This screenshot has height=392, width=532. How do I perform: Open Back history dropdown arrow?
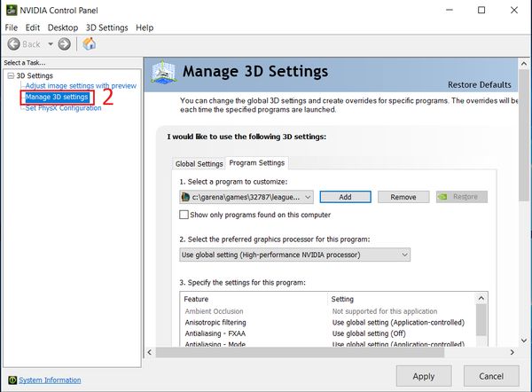point(51,44)
